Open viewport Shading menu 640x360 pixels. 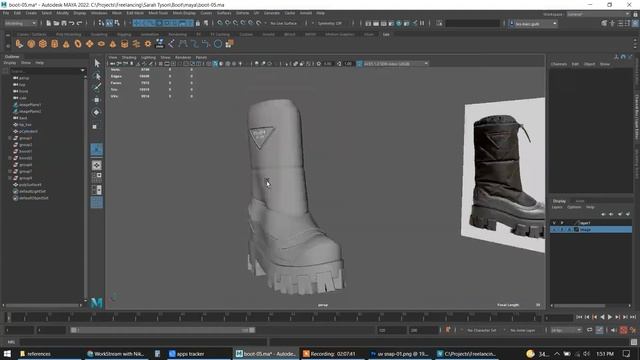[129, 58]
